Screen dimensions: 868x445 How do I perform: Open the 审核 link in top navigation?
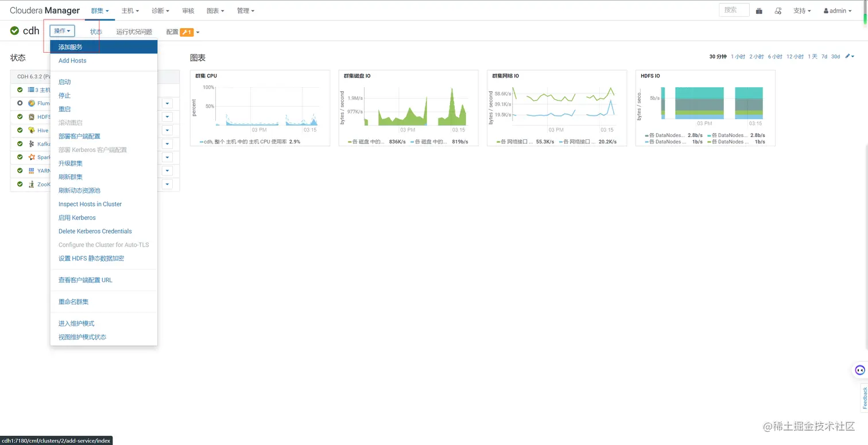(x=188, y=10)
